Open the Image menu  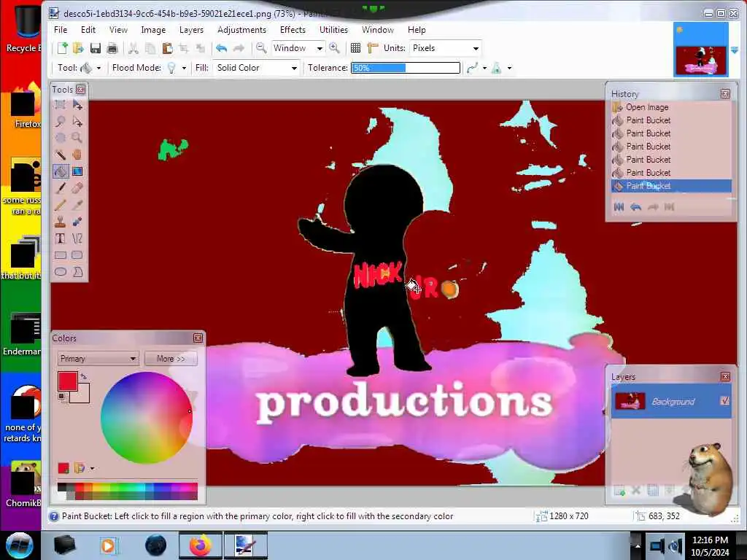(x=153, y=29)
